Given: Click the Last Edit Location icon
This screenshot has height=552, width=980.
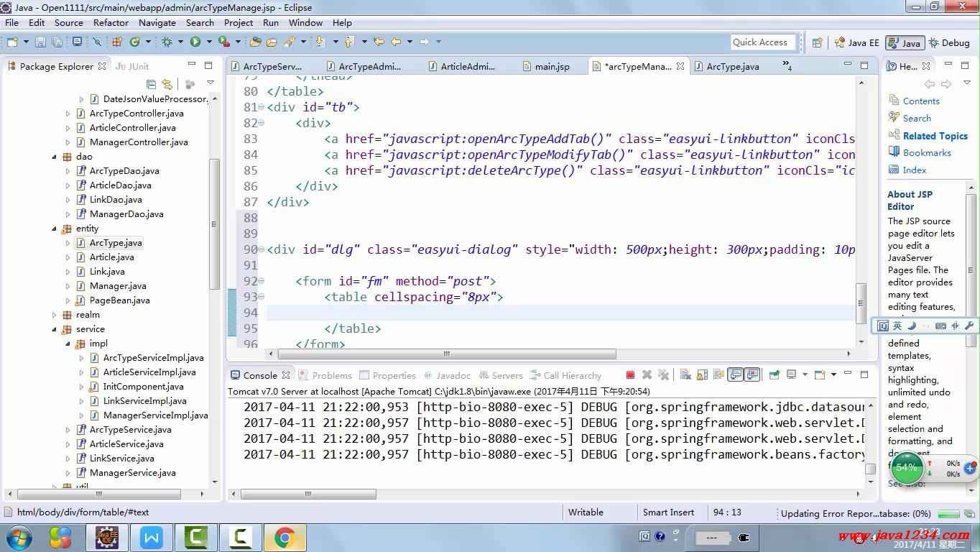Looking at the screenshot, I should click(x=378, y=42).
